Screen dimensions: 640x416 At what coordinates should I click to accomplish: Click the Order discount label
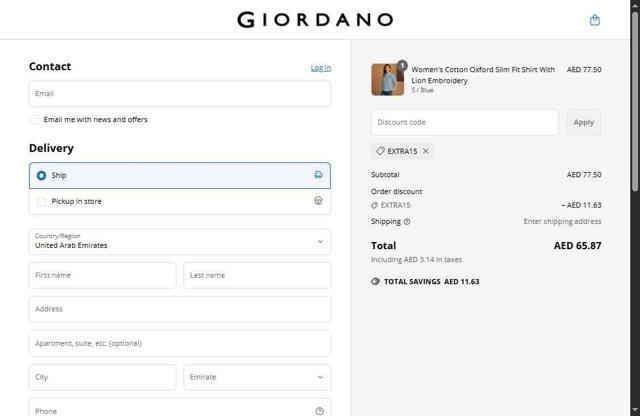(x=396, y=191)
